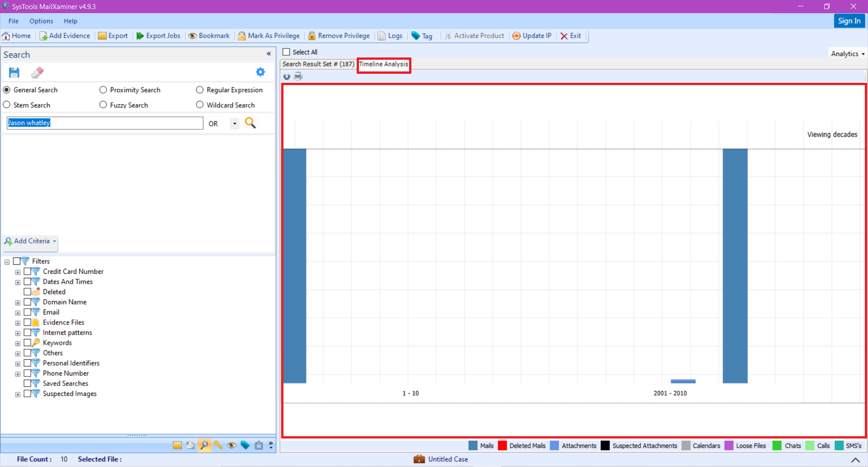Viewport: 868px width, 467px height.
Task: Enable the Select All checkbox
Action: pyautogui.click(x=286, y=52)
